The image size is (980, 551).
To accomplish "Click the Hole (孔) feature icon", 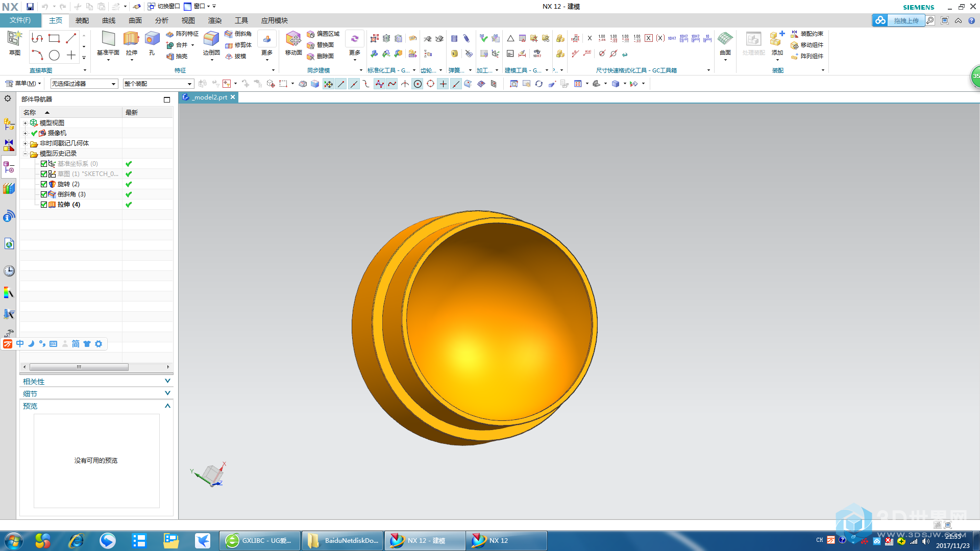I will point(152,39).
